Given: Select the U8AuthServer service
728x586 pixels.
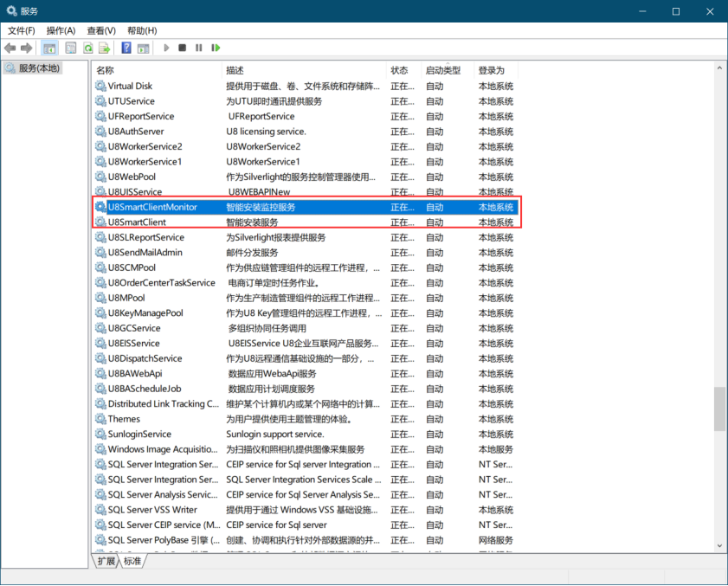Looking at the screenshot, I should pyautogui.click(x=306, y=132).
